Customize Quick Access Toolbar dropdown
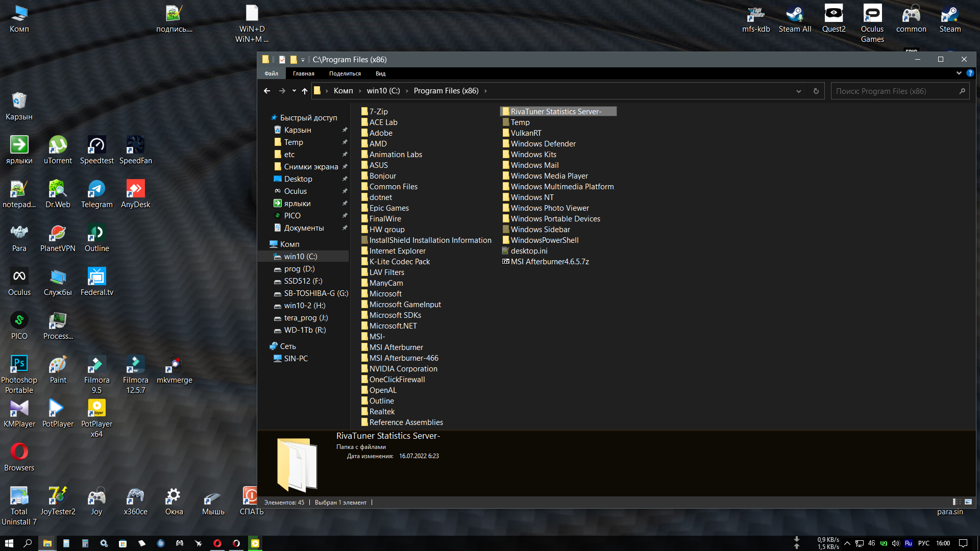This screenshot has width=980, height=551. click(303, 60)
